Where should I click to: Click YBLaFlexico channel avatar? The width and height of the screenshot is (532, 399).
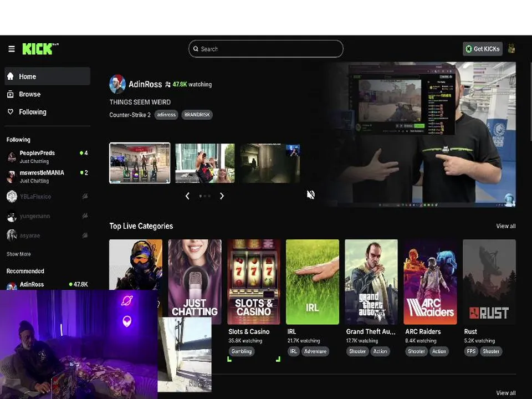pos(12,196)
